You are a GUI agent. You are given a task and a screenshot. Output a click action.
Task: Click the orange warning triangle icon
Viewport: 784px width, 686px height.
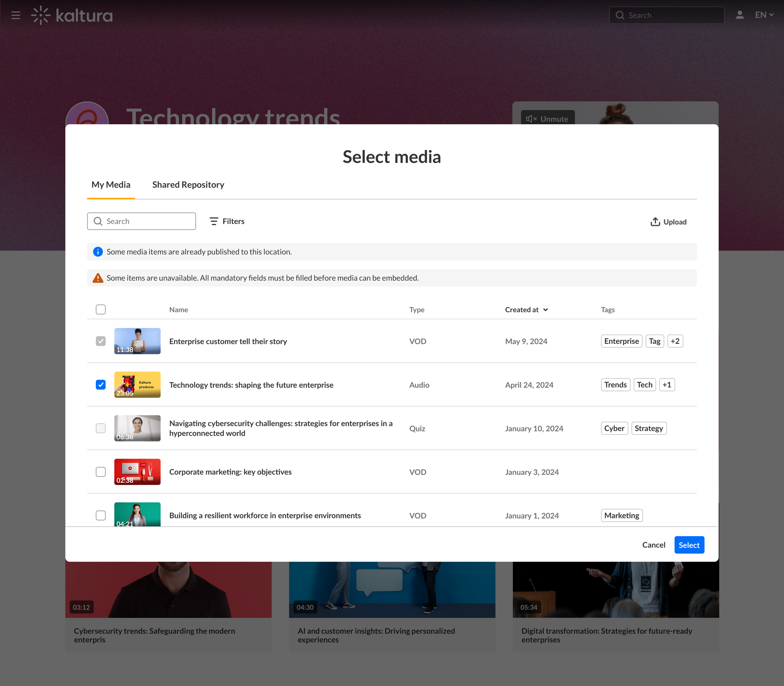click(98, 278)
